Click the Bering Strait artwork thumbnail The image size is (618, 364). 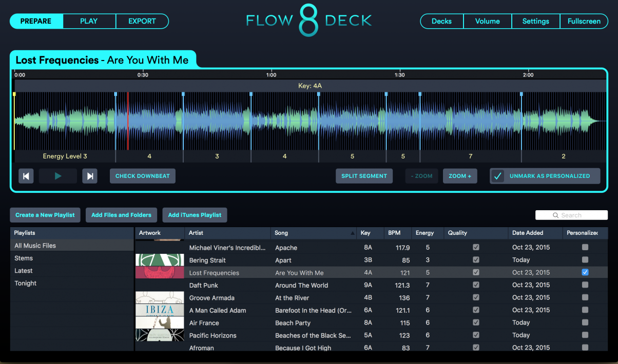(160, 260)
